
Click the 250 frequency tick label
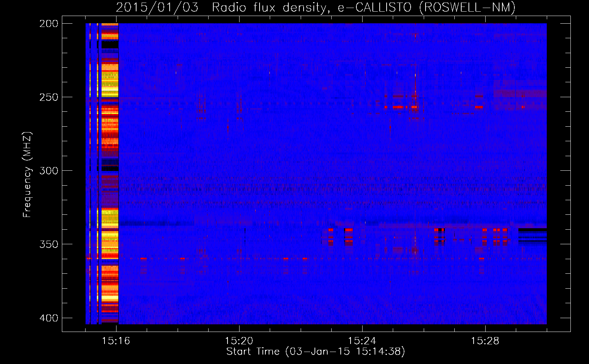click(x=49, y=97)
